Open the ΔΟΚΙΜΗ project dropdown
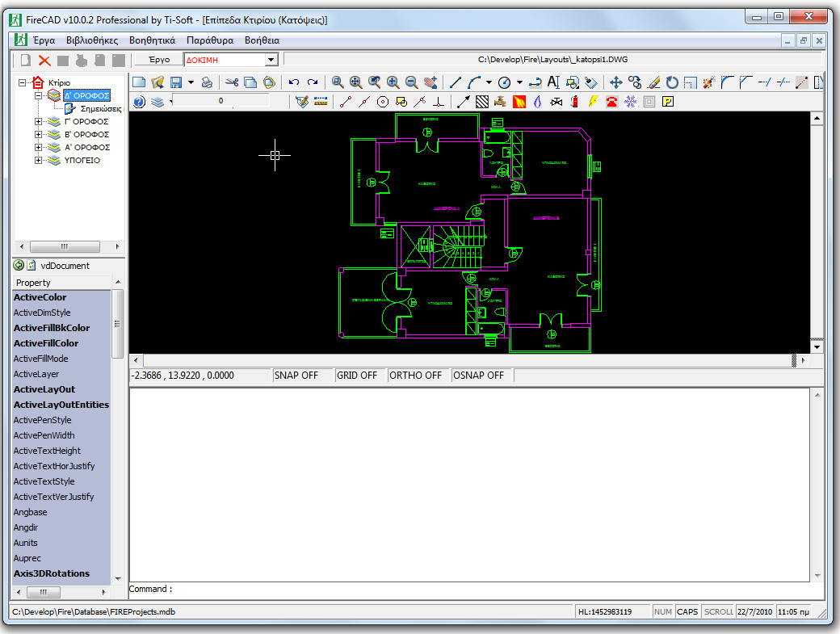This screenshot has height=634, width=840. [272, 59]
